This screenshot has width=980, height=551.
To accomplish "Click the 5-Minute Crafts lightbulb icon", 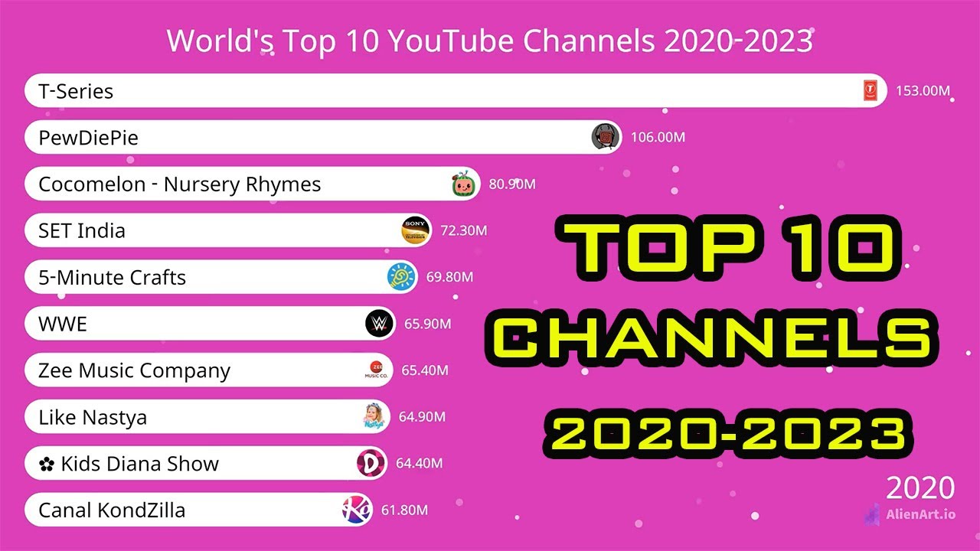I will [x=402, y=277].
